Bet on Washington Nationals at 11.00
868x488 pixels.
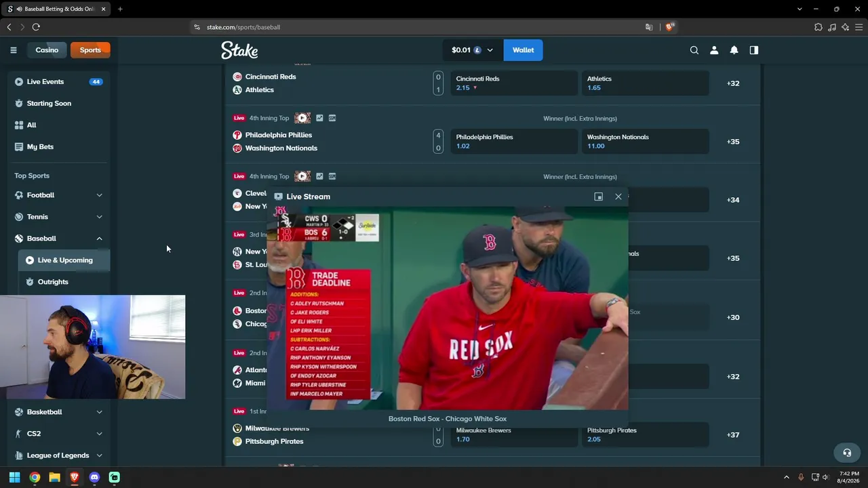click(646, 142)
